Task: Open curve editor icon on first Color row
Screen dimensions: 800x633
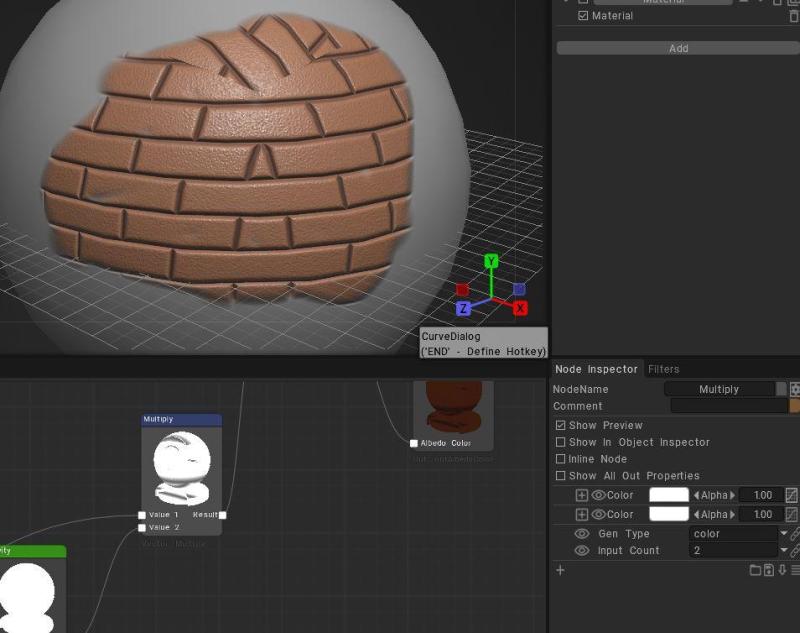Action: coord(791,495)
